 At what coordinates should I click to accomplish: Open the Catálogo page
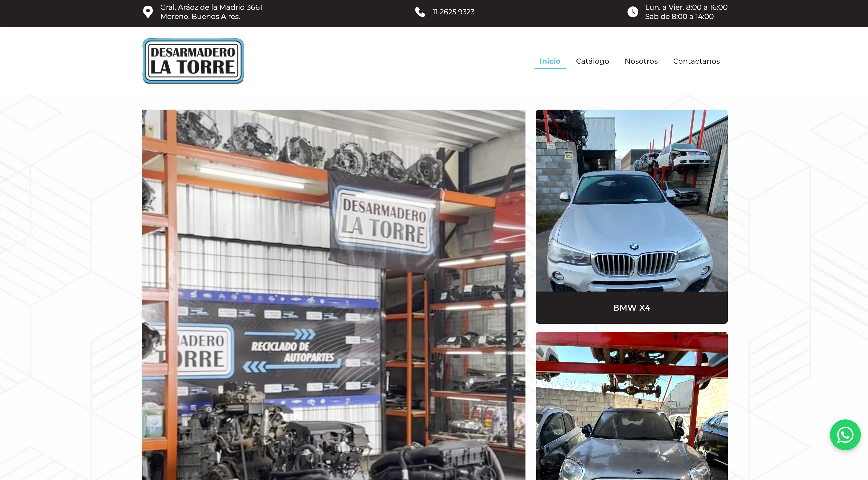[592, 61]
